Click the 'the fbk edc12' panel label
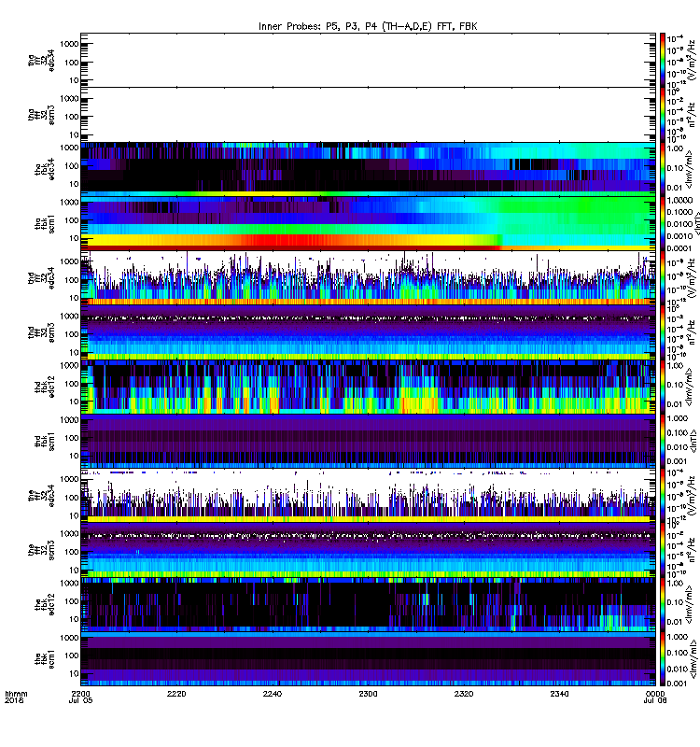The image size is (700, 747). click(45, 604)
